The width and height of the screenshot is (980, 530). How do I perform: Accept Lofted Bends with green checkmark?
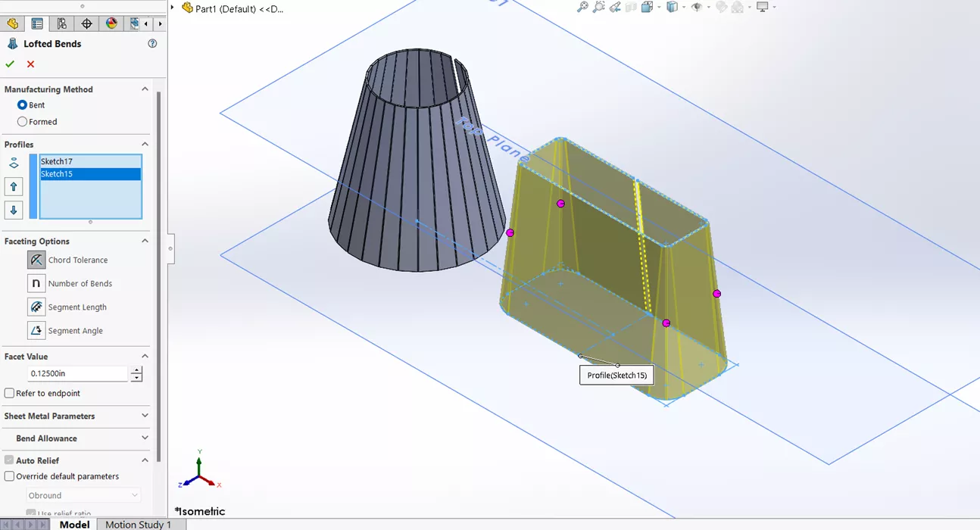pyautogui.click(x=10, y=64)
